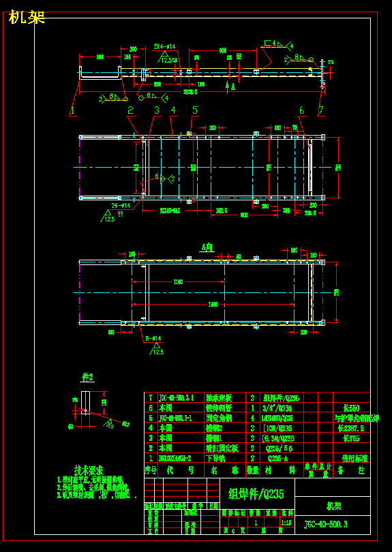Click the [10#/Q235 material cell
This screenshot has width=392, height=552.
tap(277, 428)
